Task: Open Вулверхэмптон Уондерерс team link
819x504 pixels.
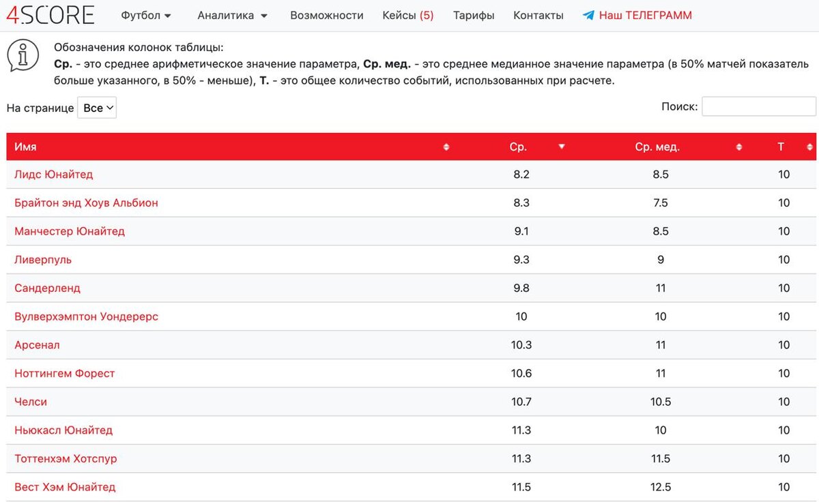Action: tap(86, 316)
